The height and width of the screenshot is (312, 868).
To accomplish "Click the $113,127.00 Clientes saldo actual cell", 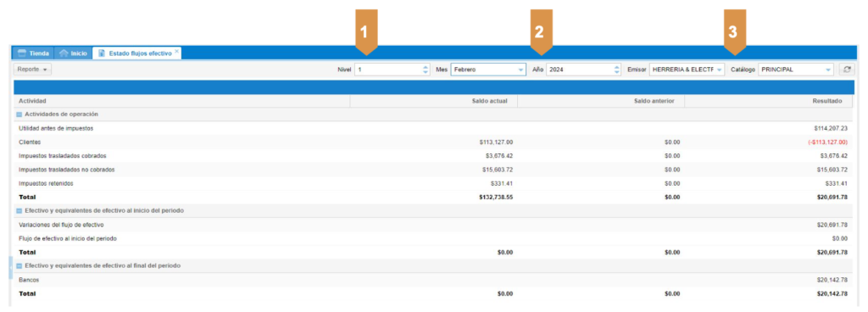I will (496, 142).
